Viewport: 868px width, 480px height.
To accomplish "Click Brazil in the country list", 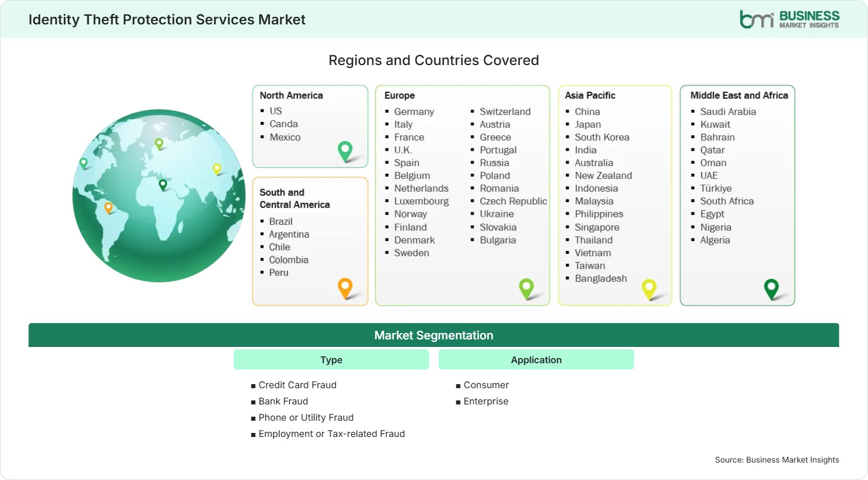I will [x=281, y=221].
